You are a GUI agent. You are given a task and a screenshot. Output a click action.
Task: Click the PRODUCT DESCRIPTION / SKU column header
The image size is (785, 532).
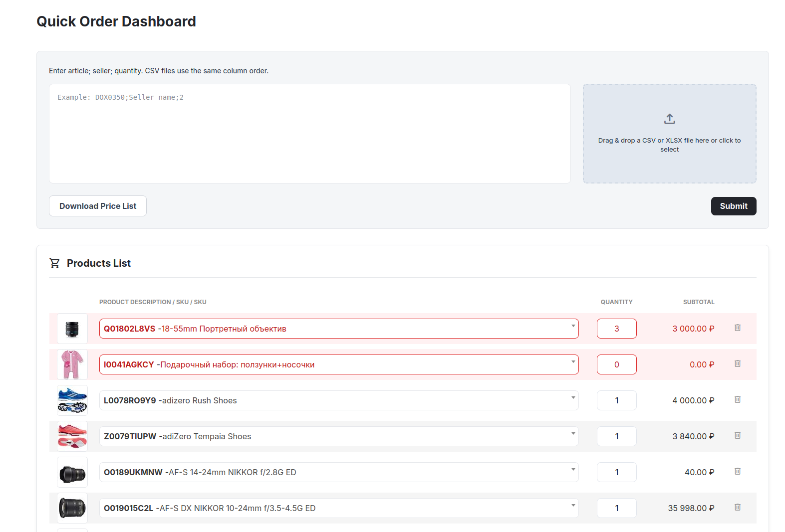(153, 302)
